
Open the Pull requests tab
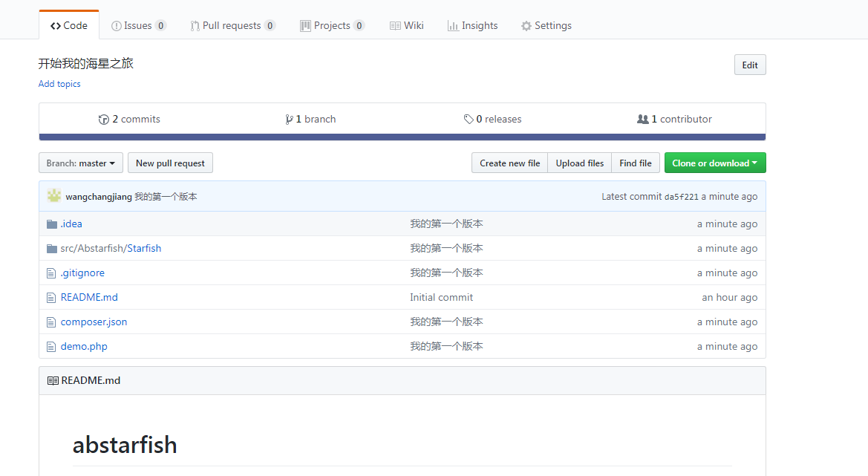click(x=232, y=25)
